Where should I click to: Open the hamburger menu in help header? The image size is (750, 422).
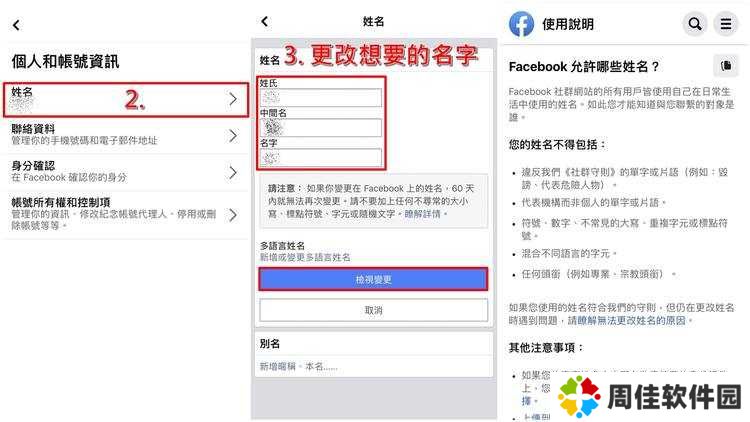[726, 23]
